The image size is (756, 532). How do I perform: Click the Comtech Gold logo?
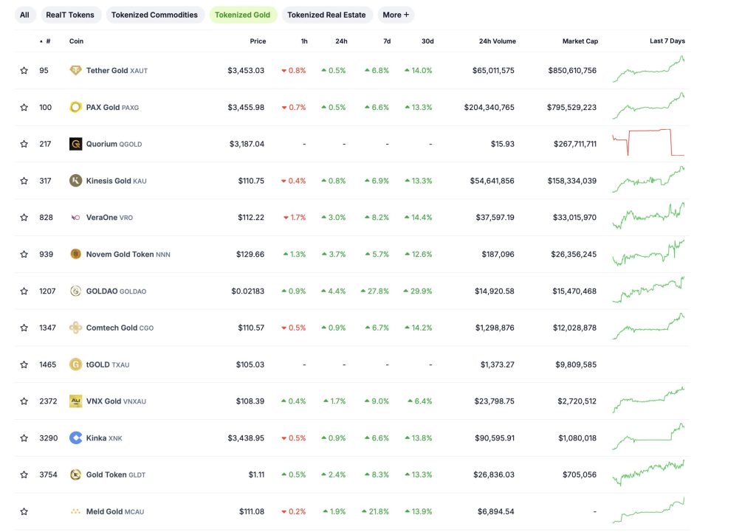point(76,328)
